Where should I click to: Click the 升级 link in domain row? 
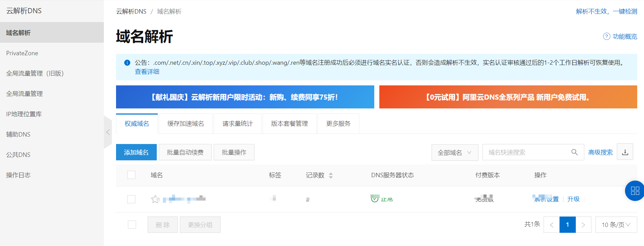pyautogui.click(x=573, y=199)
